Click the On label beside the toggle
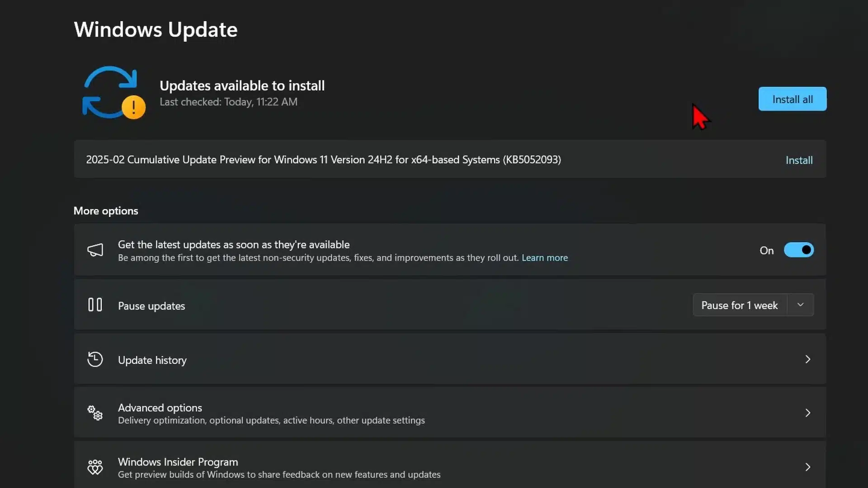Image resolution: width=868 pixels, height=488 pixels. click(766, 250)
